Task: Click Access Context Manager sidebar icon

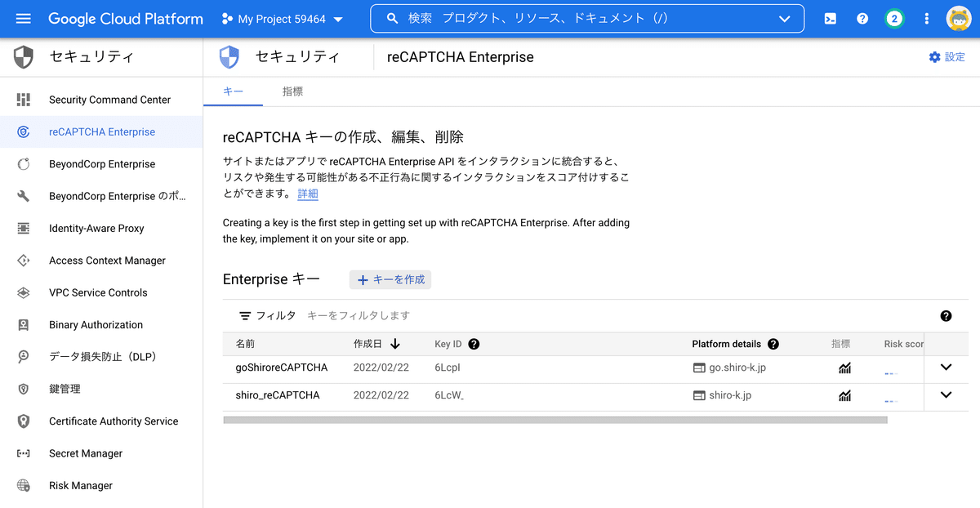Action: [x=24, y=261]
